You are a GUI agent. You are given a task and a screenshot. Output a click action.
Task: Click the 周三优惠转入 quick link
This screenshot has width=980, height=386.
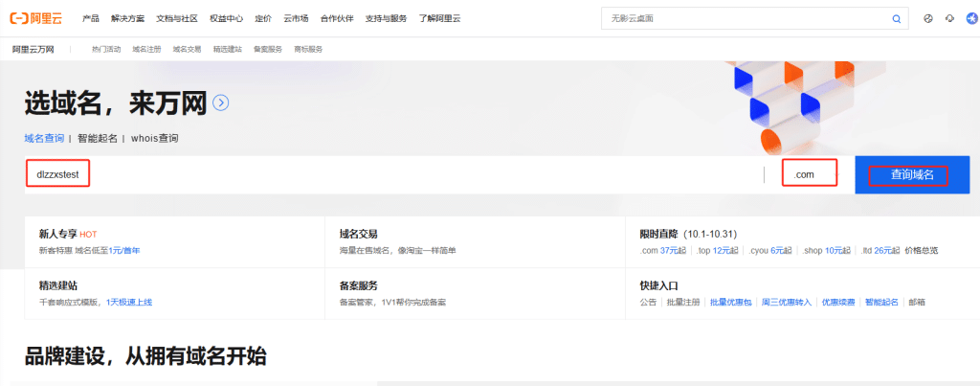tap(787, 302)
